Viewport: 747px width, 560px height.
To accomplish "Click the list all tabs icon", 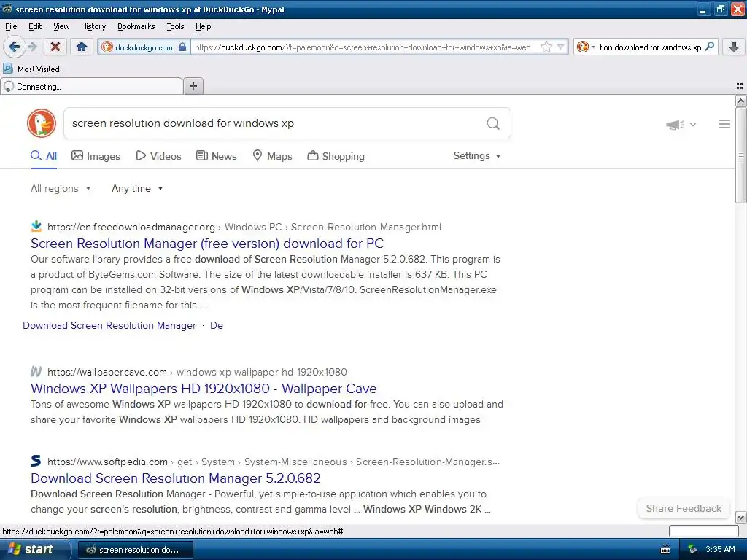I will (x=740, y=86).
